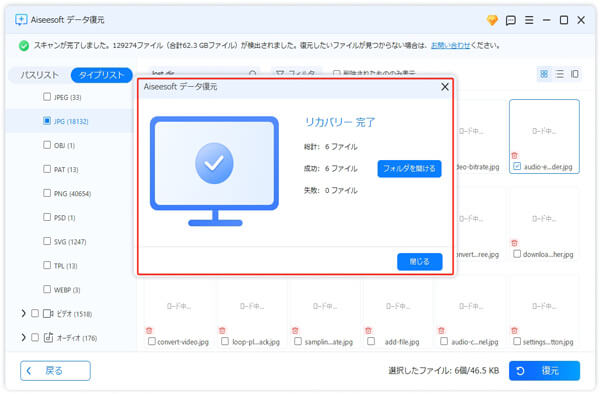Toggle the WEBP (3) checkbox
This screenshot has width=600, height=394.
click(47, 289)
